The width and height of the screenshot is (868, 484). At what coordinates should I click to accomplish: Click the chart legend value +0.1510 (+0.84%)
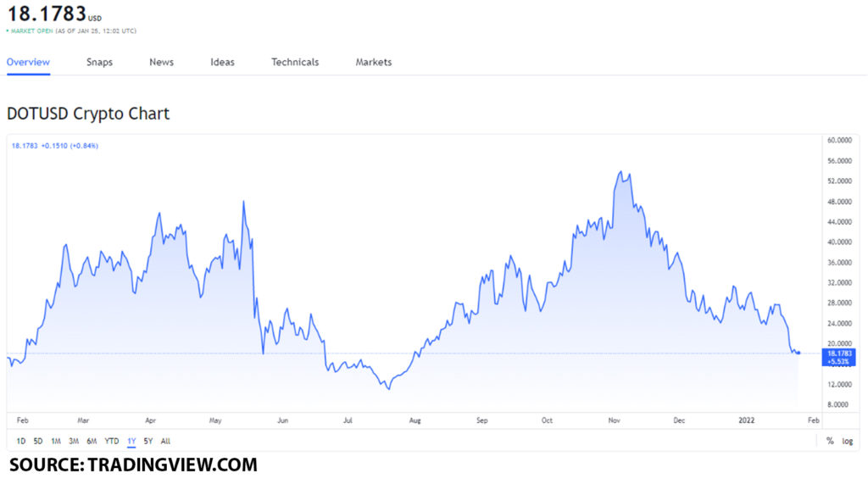(70, 146)
